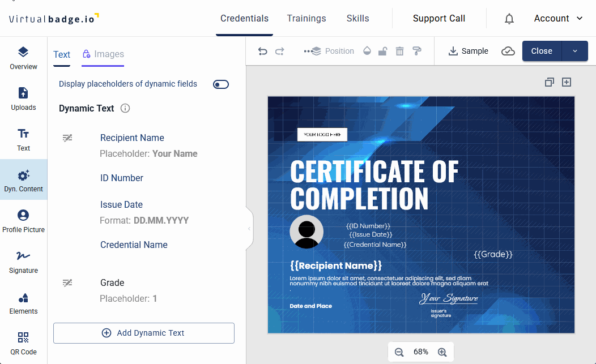
Task: Collapse the left panel with the chevron handle
Action: [249, 228]
